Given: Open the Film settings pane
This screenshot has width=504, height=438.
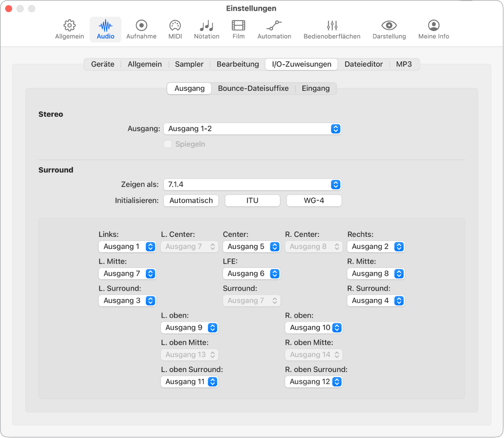Looking at the screenshot, I should [238, 29].
